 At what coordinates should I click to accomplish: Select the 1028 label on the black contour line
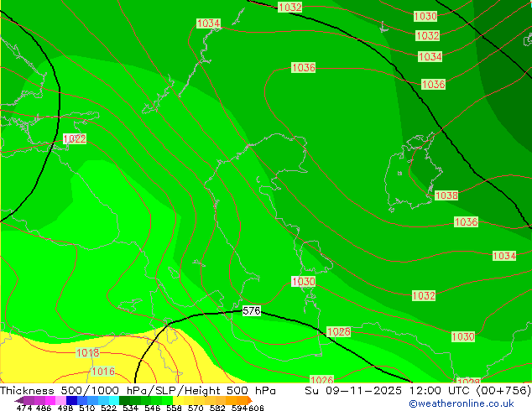[339, 331]
